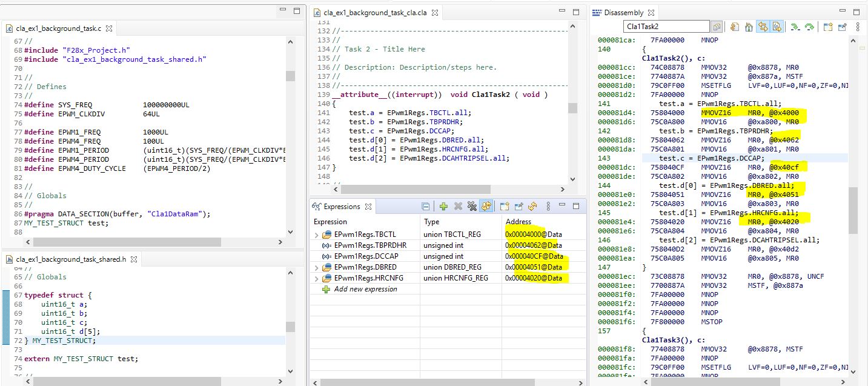Click uint16_t d[5]; line in shared.h
The height and width of the screenshot is (386, 868).
point(70,331)
